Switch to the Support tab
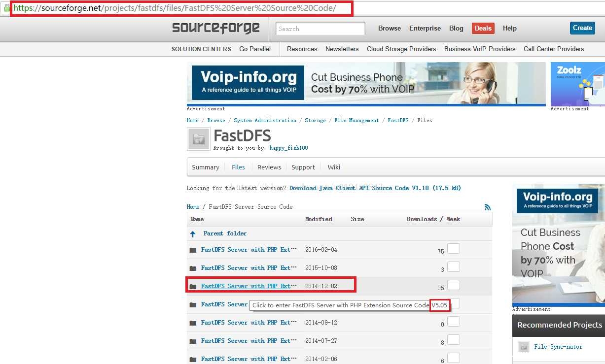 coord(303,167)
